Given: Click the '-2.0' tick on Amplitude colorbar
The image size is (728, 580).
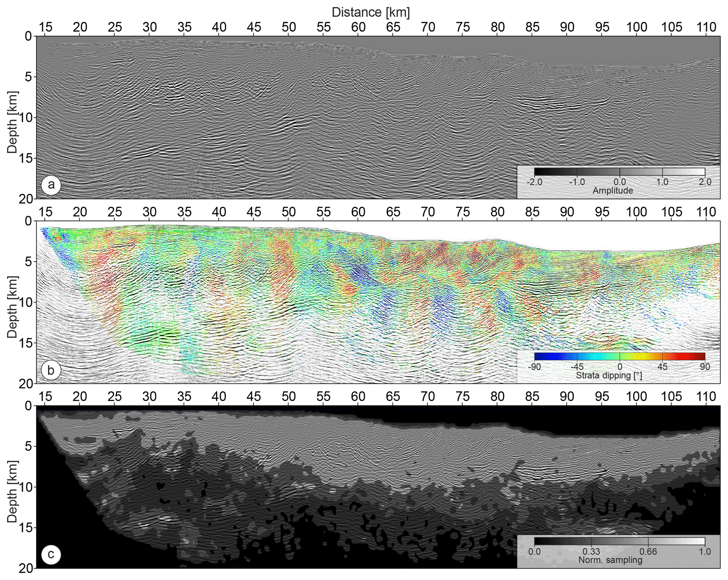Looking at the screenshot, I should coord(534,182).
